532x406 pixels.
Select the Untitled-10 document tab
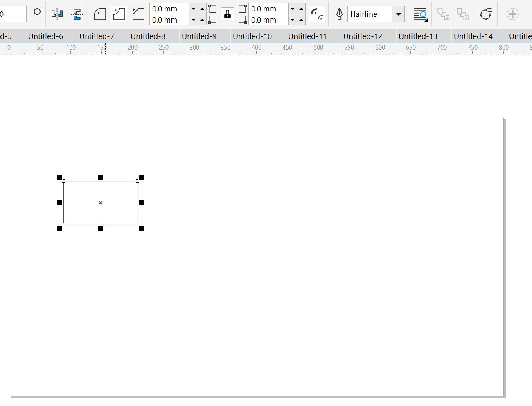(252, 36)
